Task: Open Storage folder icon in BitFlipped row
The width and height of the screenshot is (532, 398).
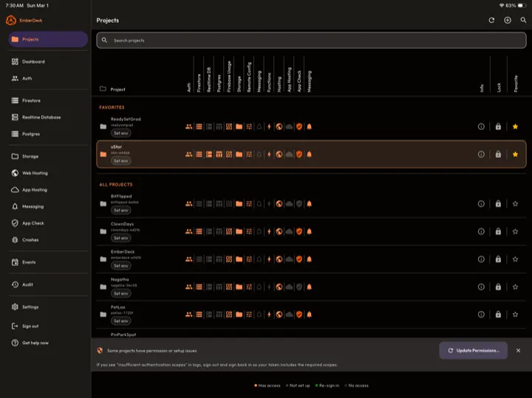Action: click(239, 204)
